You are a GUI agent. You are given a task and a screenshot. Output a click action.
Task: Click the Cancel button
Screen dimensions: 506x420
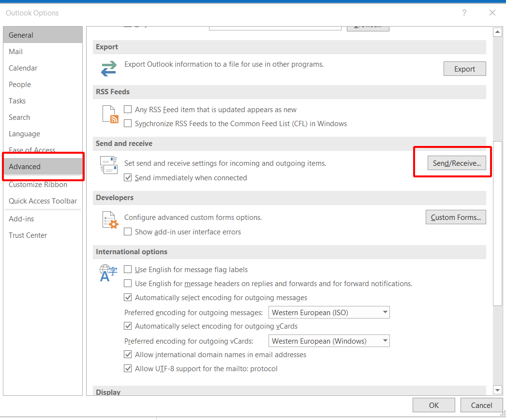tap(481, 405)
